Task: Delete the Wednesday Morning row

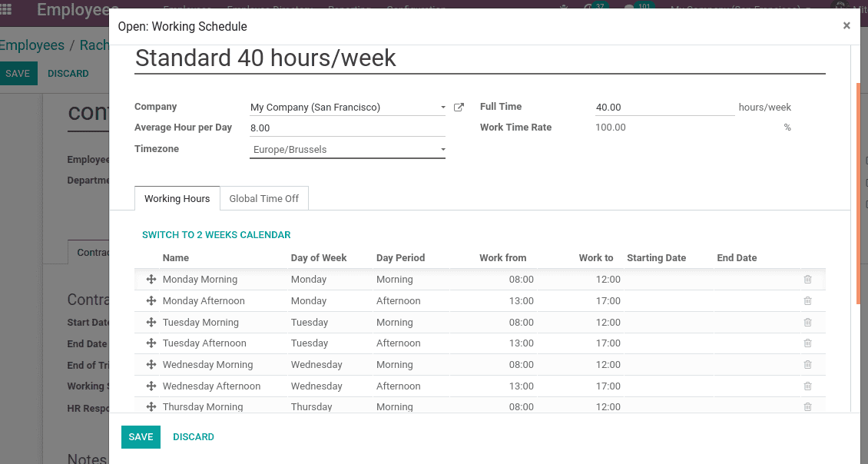Action: click(807, 364)
